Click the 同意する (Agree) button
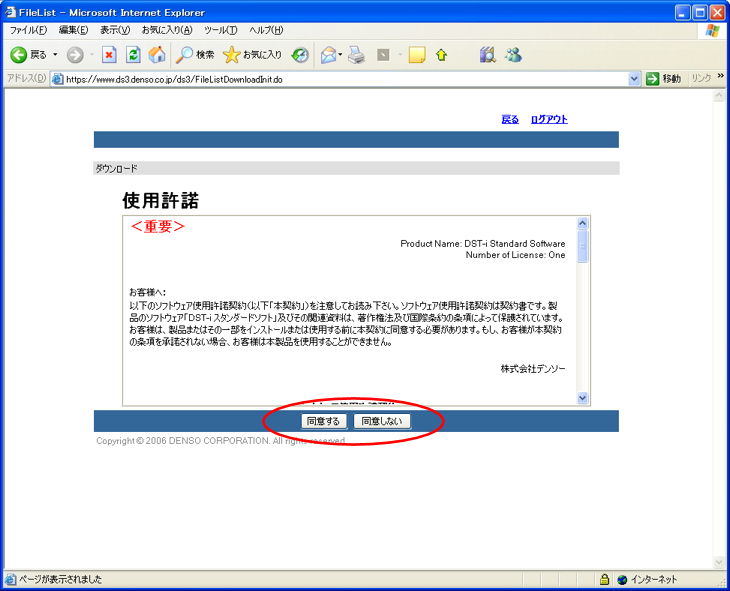The width and height of the screenshot is (730, 591). (x=324, y=421)
